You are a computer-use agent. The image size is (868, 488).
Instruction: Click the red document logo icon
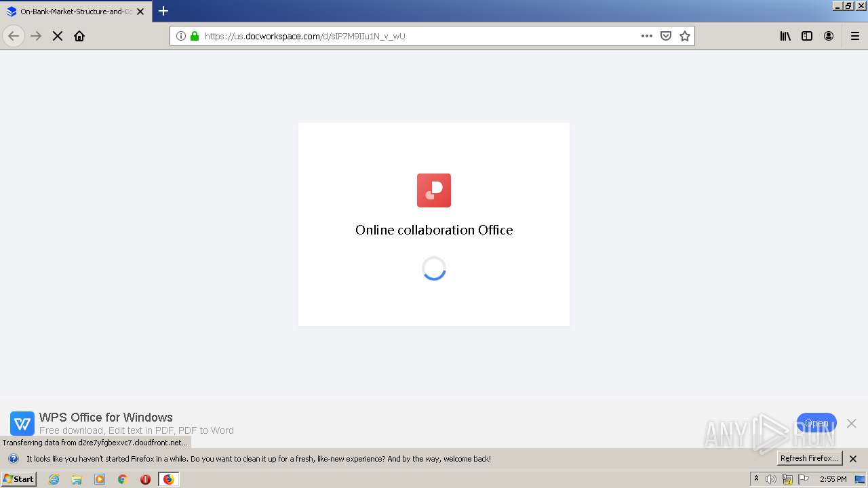[434, 190]
